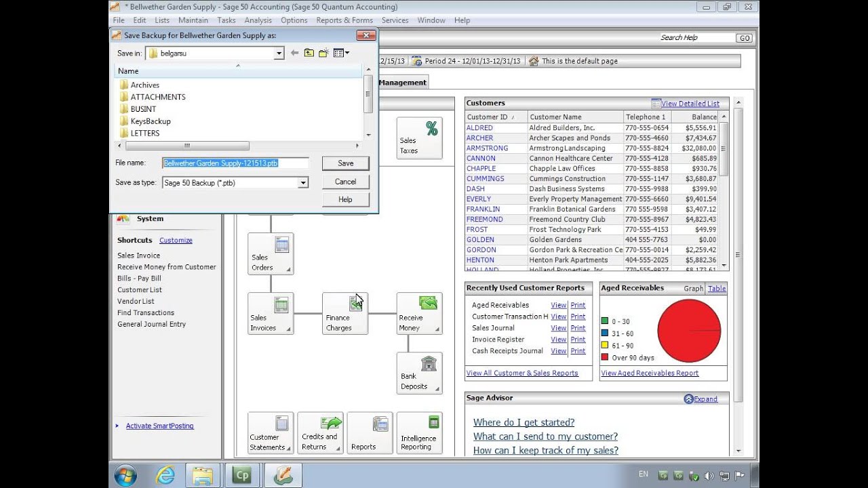Screen dimensions: 868x488
Task: Click the horizontal scrollbar in folder list
Action: tap(186, 146)
